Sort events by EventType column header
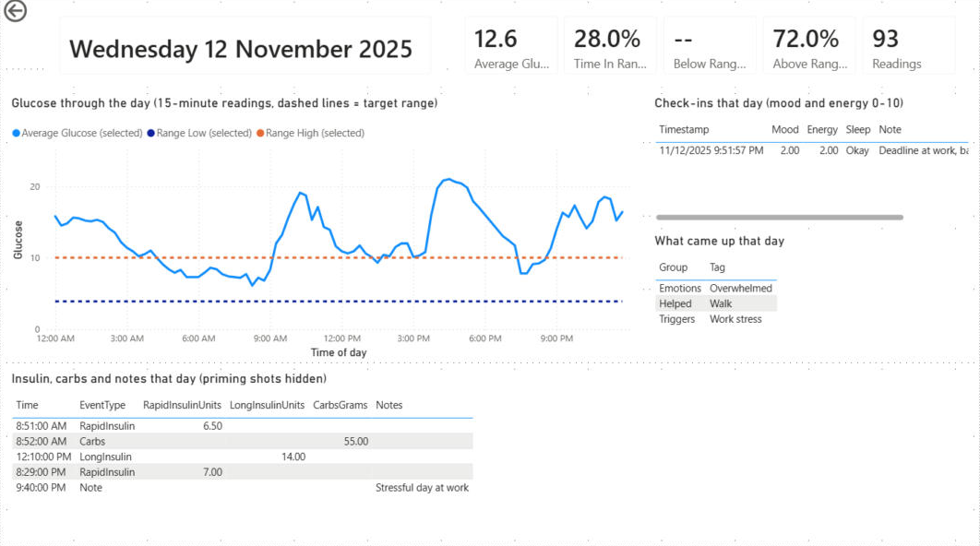The width and height of the screenshot is (980, 546). 102,405
